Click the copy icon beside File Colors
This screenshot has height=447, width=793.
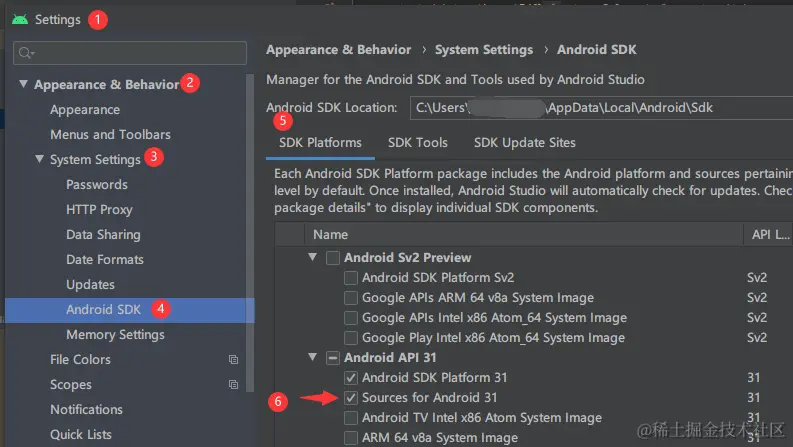click(x=233, y=360)
